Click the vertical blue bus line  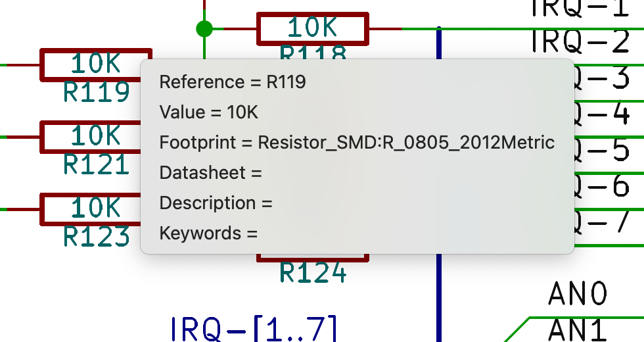point(438,296)
